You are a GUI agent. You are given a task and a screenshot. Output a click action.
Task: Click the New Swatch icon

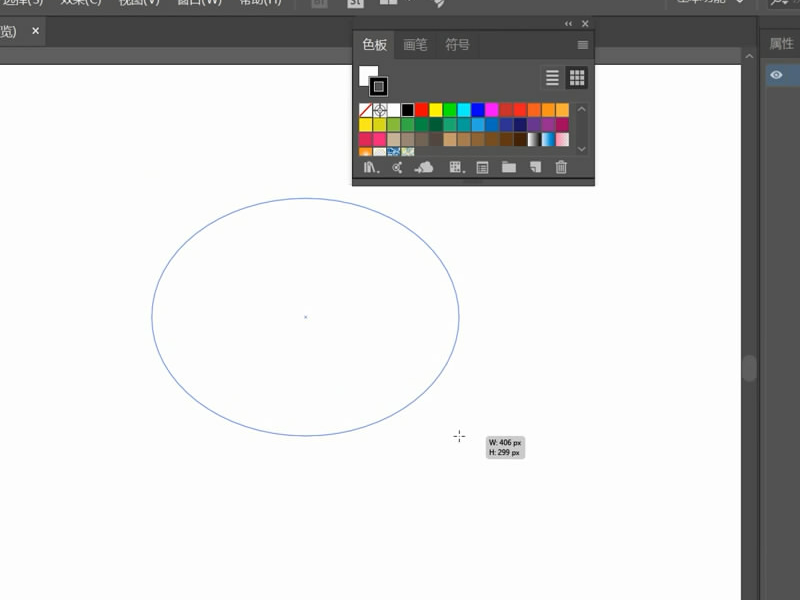(x=535, y=167)
